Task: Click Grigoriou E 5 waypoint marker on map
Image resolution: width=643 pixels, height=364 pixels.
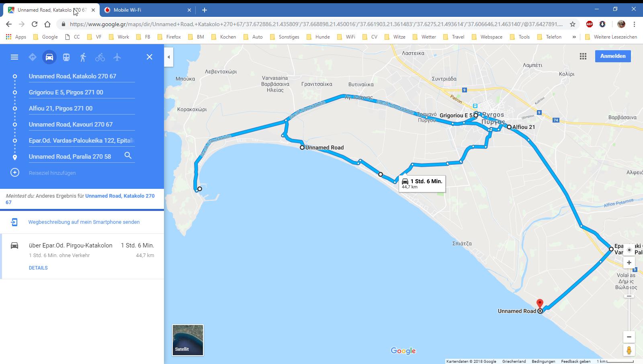Action: point(476,115)
